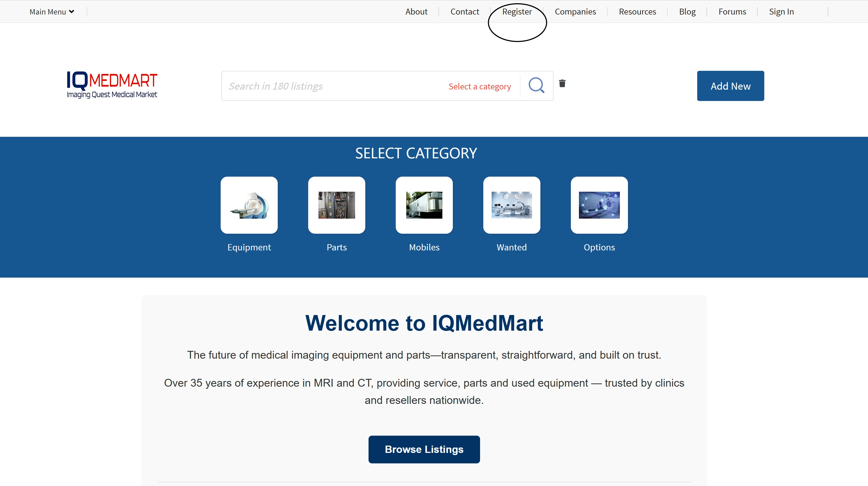Visit the Blog
Screen dimensions: 868x486
pos(687,12)
